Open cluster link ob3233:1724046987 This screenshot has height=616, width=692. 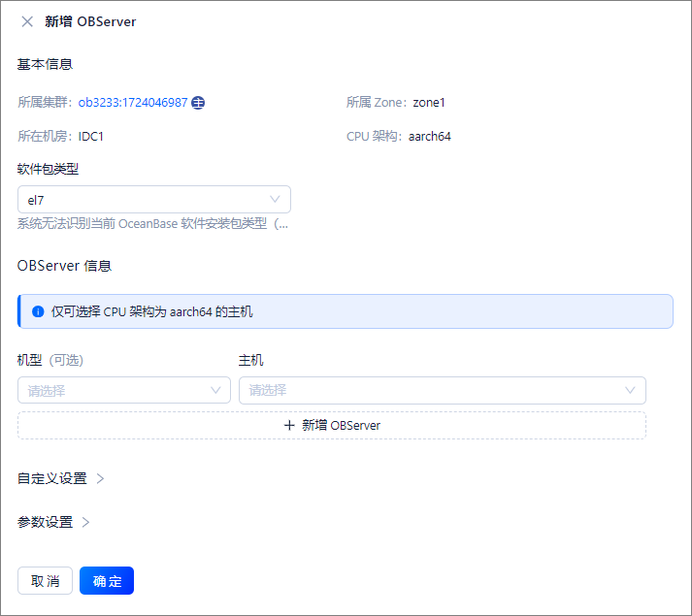coord(133,103)
